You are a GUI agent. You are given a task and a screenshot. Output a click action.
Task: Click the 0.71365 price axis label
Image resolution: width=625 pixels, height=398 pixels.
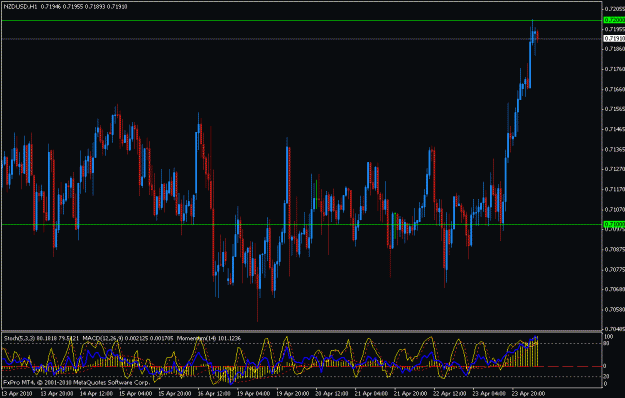point(615,149)
